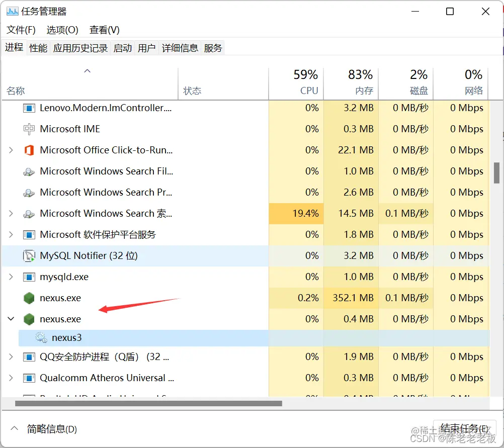Click the QQ安全防护进程 process icon
504x448 pixels.
click(x=29, y=356)
